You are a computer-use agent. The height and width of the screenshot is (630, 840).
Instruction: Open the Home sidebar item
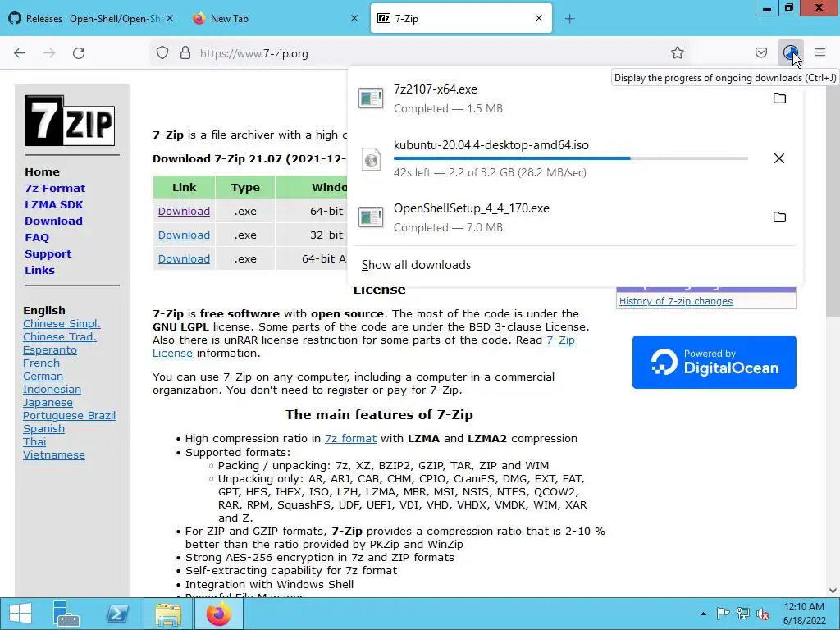43,172
